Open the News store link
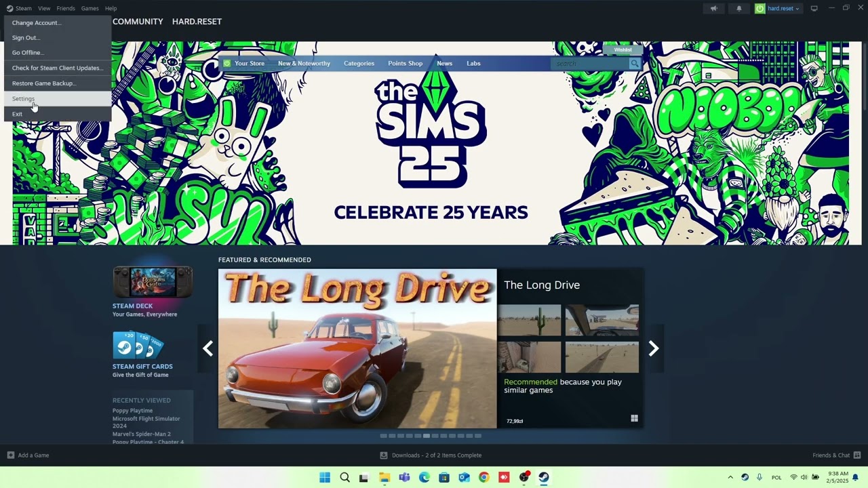 (444, 63)
